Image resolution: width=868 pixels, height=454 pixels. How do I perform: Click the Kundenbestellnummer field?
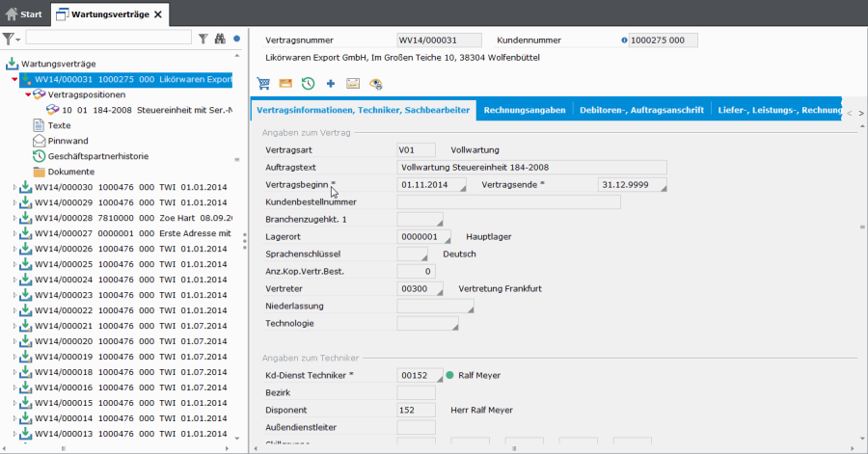pyautogui.click(x=508, y=201)
